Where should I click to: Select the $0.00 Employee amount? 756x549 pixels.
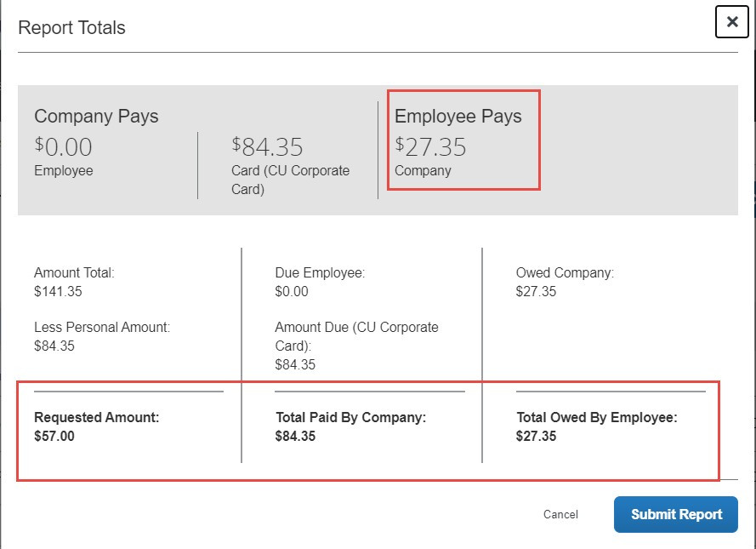(x=62, y=146)
